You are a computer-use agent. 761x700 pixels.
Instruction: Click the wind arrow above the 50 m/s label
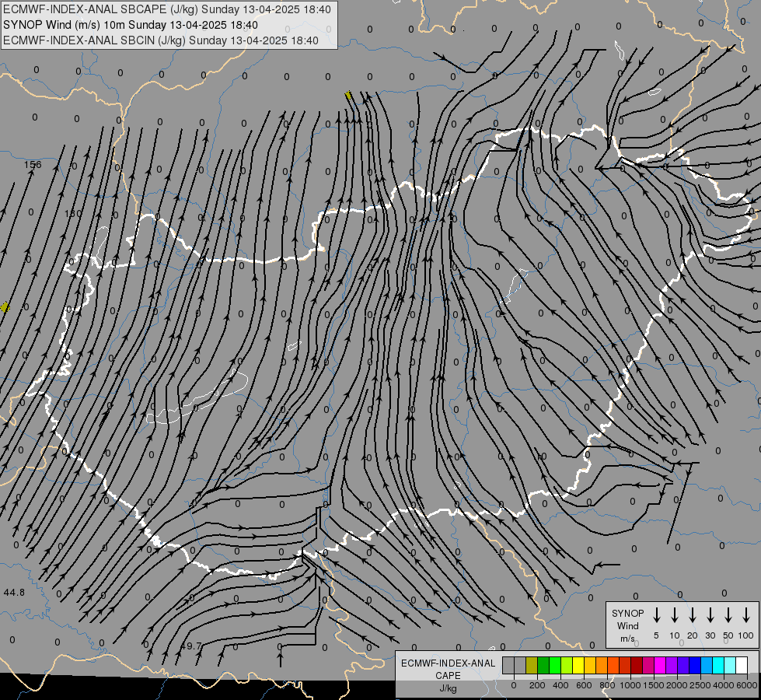728,615
